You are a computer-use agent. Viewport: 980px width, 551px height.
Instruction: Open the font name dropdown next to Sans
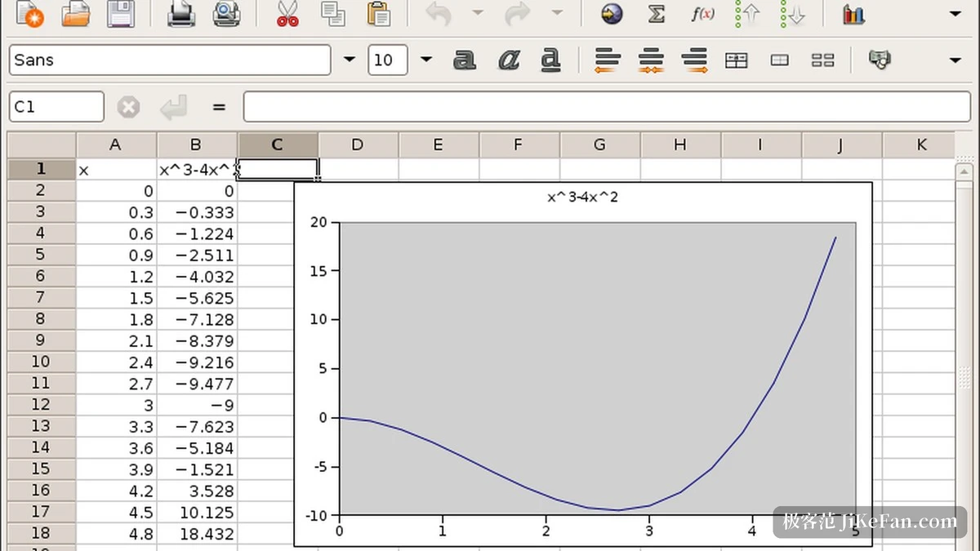pyautogui.click(x=350, y=60)
